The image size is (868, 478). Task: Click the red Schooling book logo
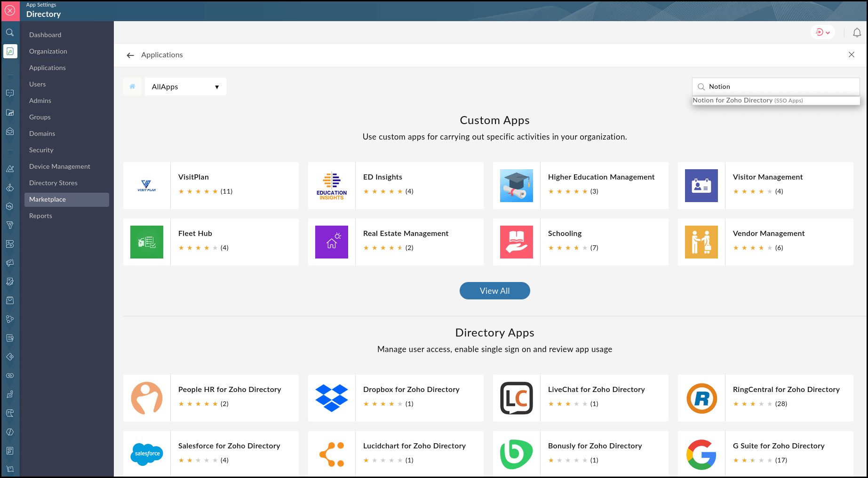point(517,242)
